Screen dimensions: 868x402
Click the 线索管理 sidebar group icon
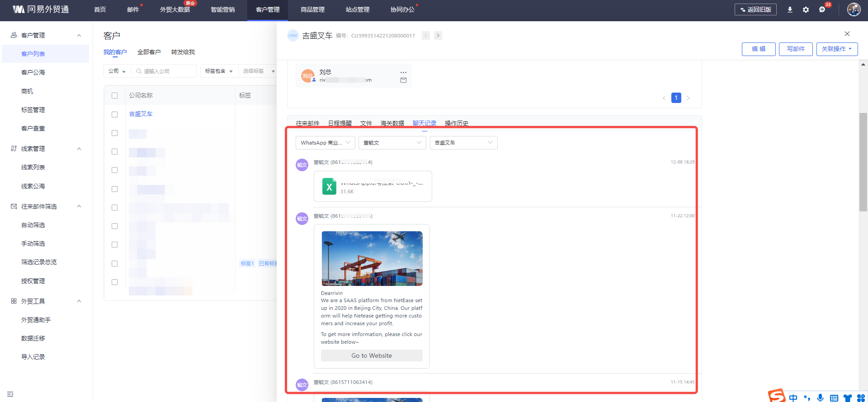[14, 149]
